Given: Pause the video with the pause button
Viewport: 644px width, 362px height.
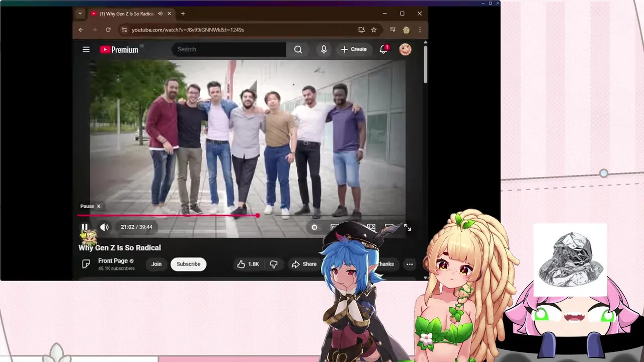Looking at the screenshot, I should [85, 227].
